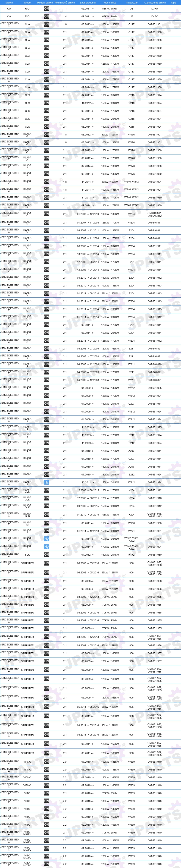The width and height of the screenshot is (181, 868).
Task: Select the 09.2009 -> 06.2015 production years cell
Action: [x=88, y=506]
